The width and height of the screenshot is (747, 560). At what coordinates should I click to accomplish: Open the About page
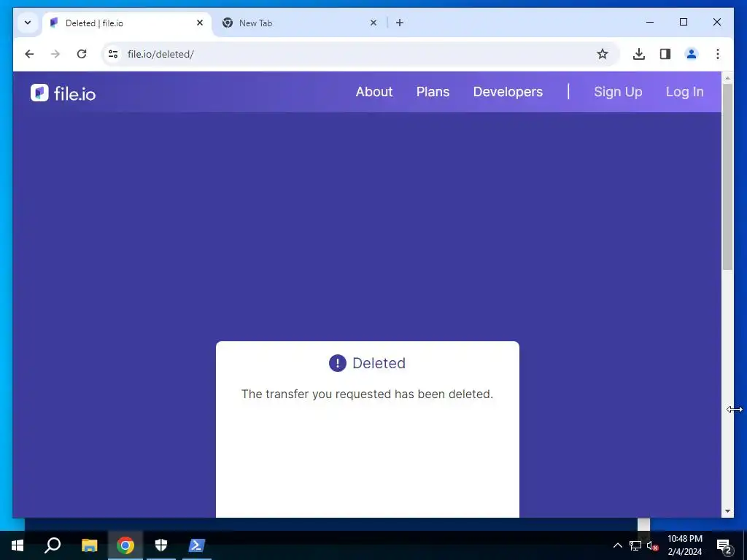click(x=374, y=92)
